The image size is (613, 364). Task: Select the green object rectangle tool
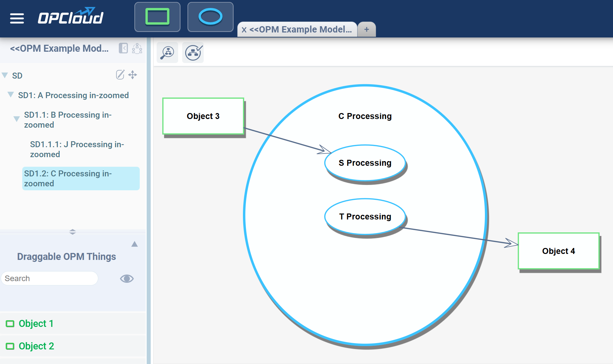point(157,17)
